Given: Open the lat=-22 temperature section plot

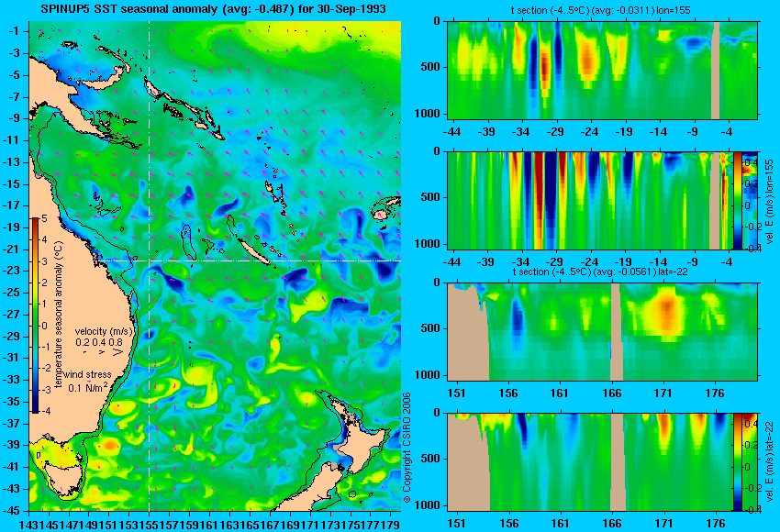Looking at the screenshot, I should (x=602, y=332).
